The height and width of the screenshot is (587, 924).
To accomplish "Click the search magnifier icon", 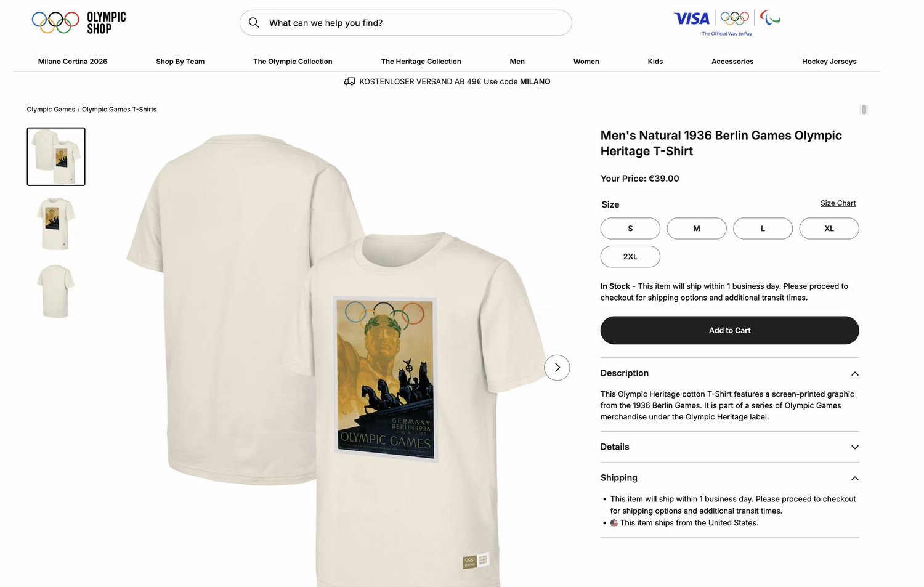I will click(254, 23).
